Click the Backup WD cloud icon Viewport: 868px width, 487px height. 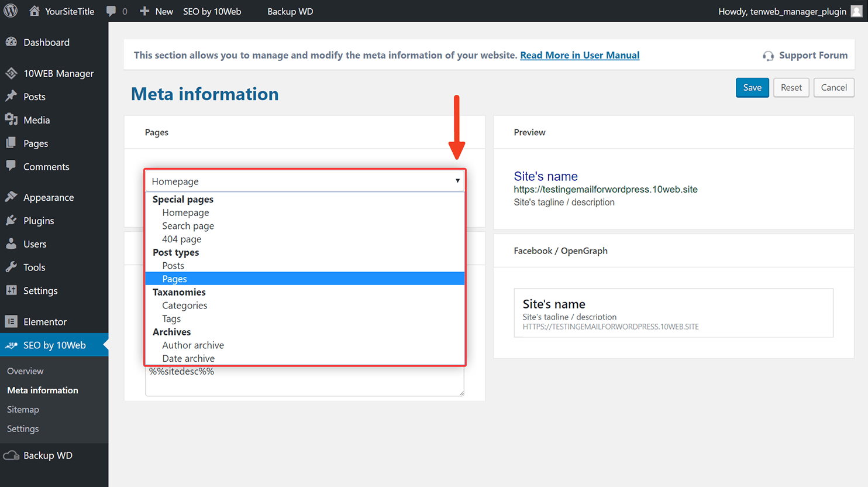[x=11, y=455]
